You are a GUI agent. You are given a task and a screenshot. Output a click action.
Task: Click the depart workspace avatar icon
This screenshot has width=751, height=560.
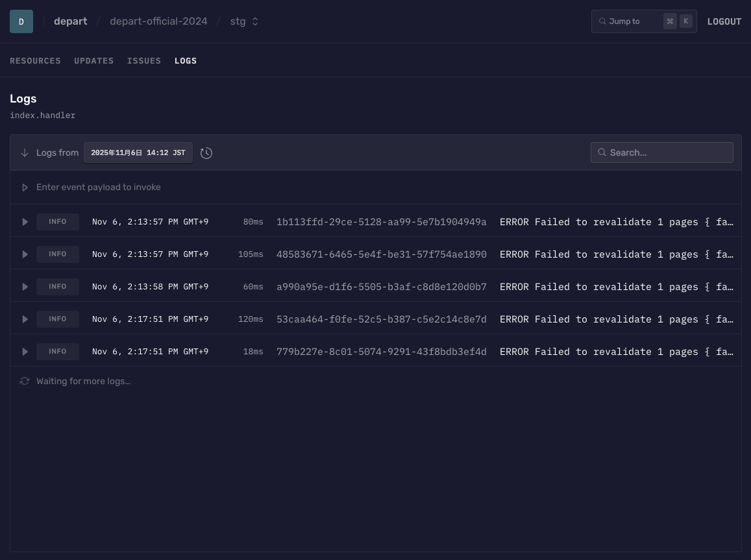21,21
